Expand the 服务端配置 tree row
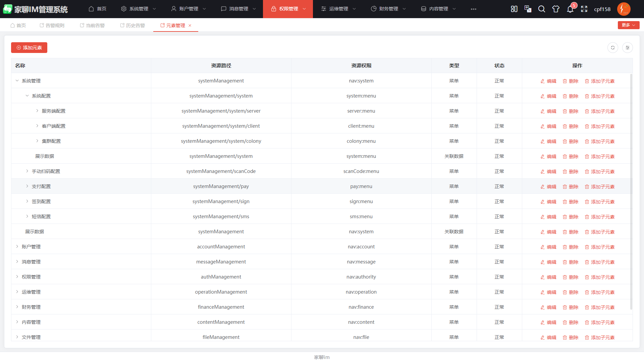 (37, 111)
